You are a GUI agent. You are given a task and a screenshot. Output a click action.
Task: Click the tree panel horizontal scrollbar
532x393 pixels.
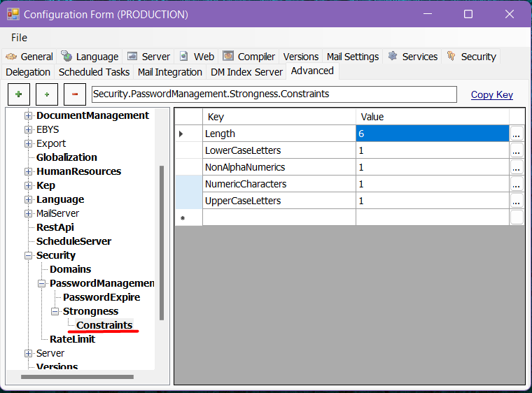77,377
